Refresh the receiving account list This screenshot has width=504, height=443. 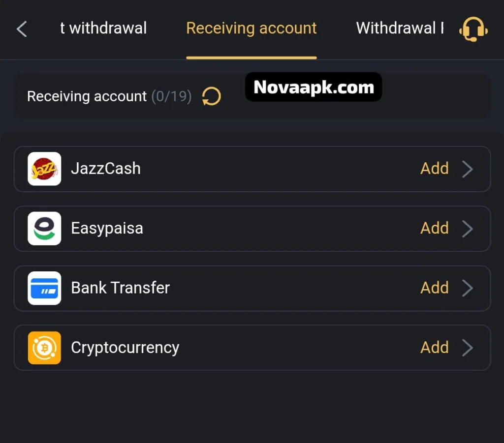(x=211, y=96)
